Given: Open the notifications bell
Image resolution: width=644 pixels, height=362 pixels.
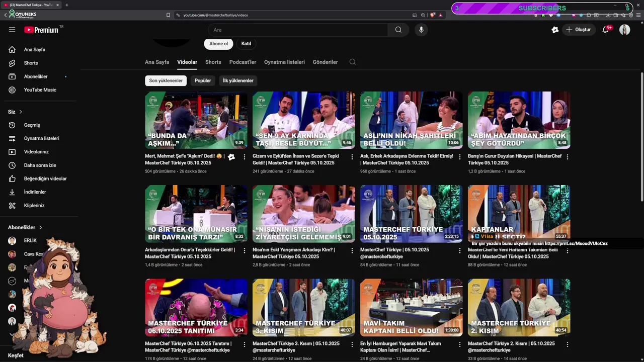Looking at the screenshot, I should pos(606,30).
